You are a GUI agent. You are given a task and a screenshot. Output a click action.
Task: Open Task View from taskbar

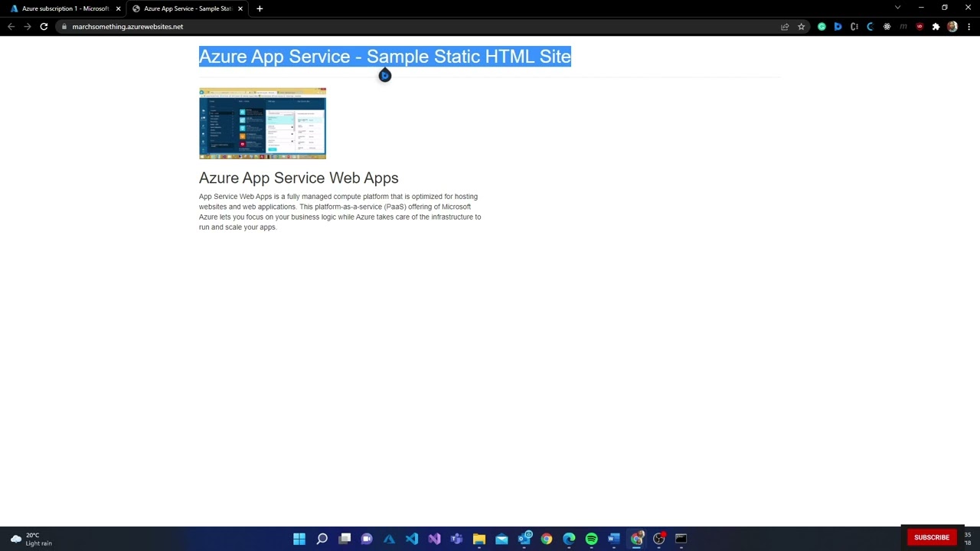(x=345, y=539)
